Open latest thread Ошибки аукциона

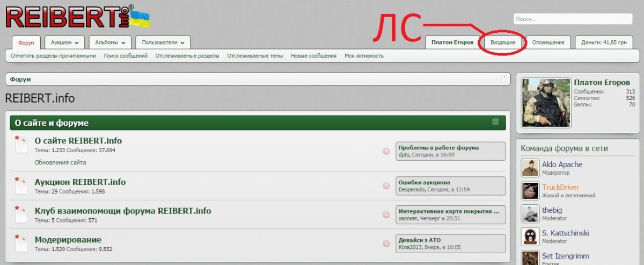tap(425, 182)
